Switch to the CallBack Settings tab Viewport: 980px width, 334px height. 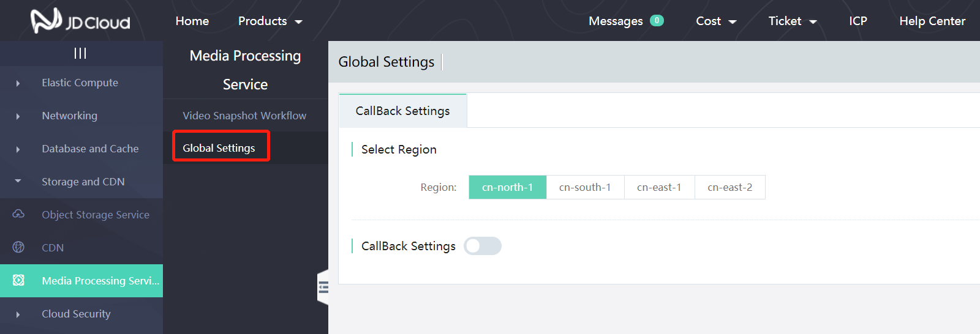tap(402, 111)
